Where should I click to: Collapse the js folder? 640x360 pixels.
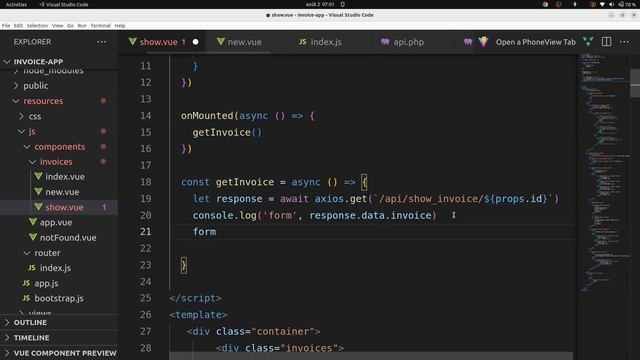tap(32, 131)
